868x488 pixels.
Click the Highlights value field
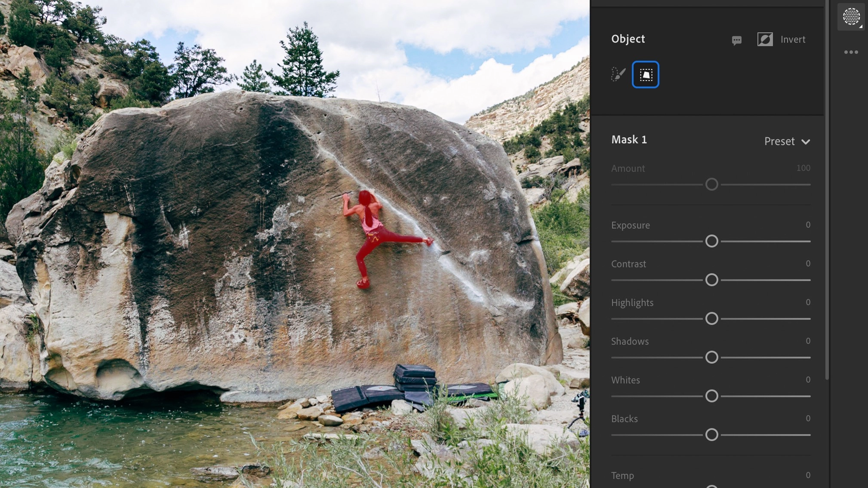808,302
